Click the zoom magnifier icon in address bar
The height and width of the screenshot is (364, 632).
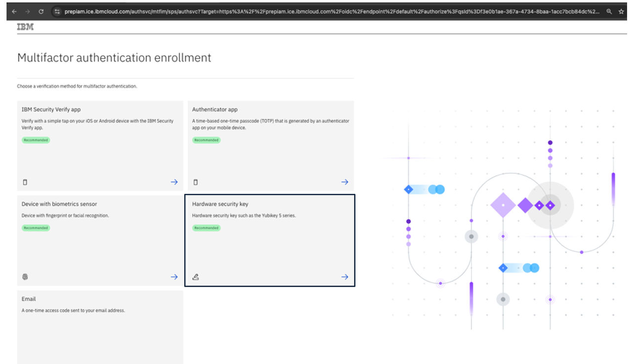[x=609, y=11]
